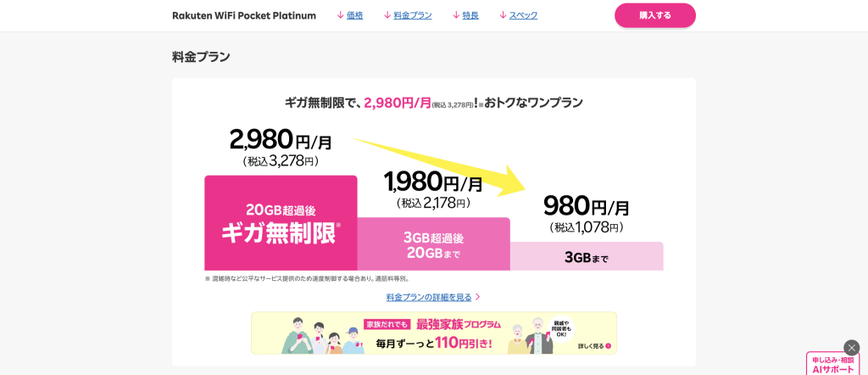Navigate to the スペック section link
Image resolution: width=868 pixels, height=375 pixels.
(523, 15)
